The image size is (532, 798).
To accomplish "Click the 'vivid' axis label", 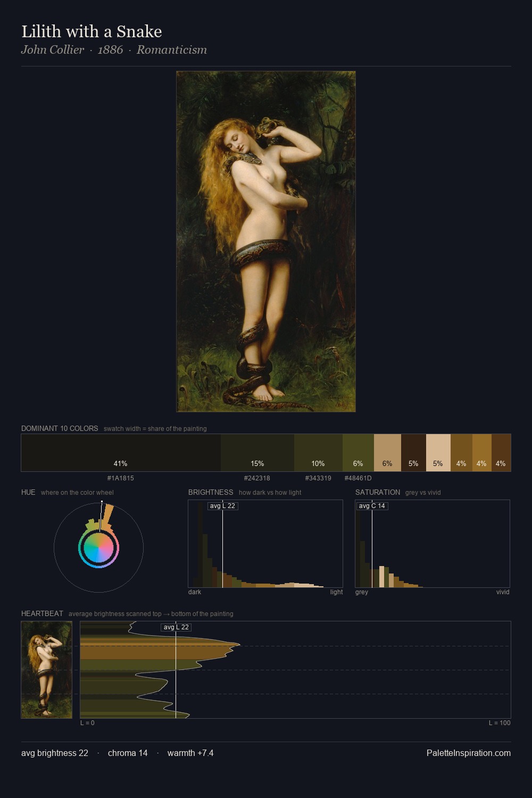I will click(x=503, y=592).
